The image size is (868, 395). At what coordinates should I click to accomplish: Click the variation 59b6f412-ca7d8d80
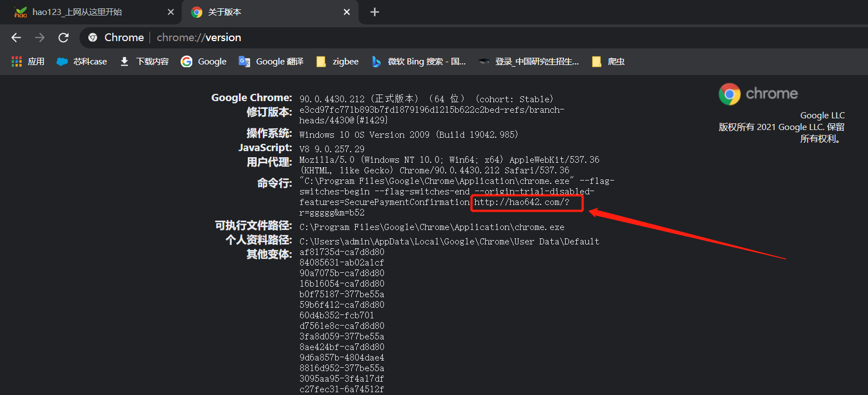[342, 305]
